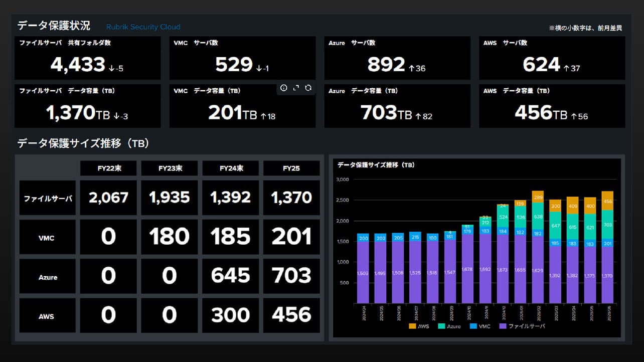Viewport: 644px width, 362px height.
Task: Click the 456TB AWS data capacity value
Action: point(541,113)
